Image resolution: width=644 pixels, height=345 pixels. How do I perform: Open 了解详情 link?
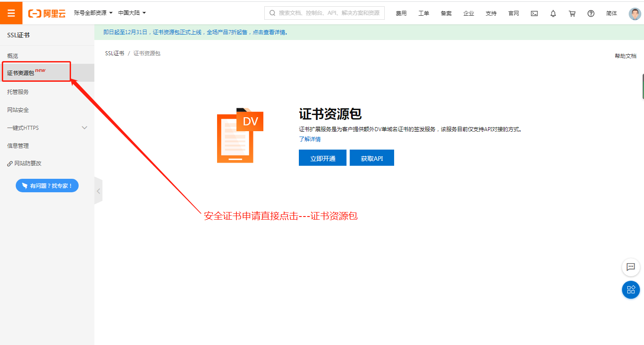pos(310,139)
